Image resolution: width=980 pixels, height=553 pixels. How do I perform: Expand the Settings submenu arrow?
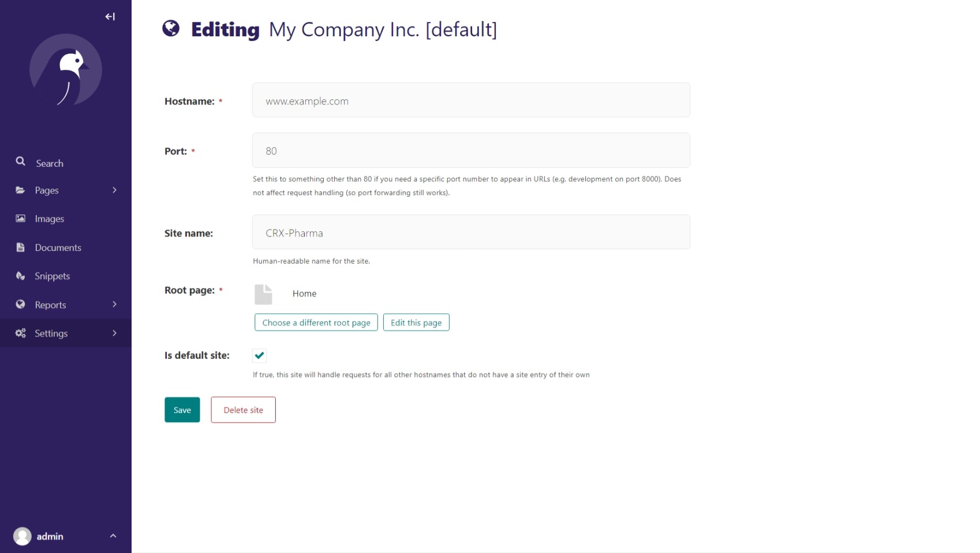(114, 333)
